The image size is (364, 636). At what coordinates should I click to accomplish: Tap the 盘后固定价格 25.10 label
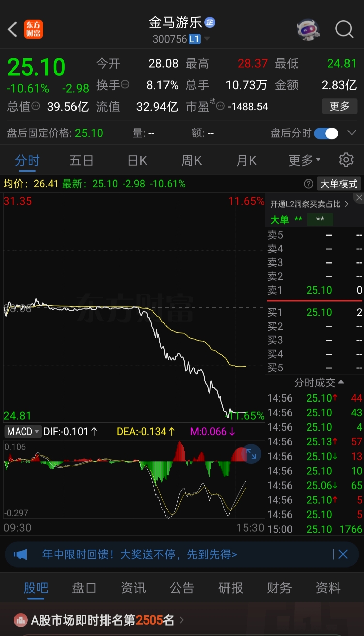click(55, 133)
